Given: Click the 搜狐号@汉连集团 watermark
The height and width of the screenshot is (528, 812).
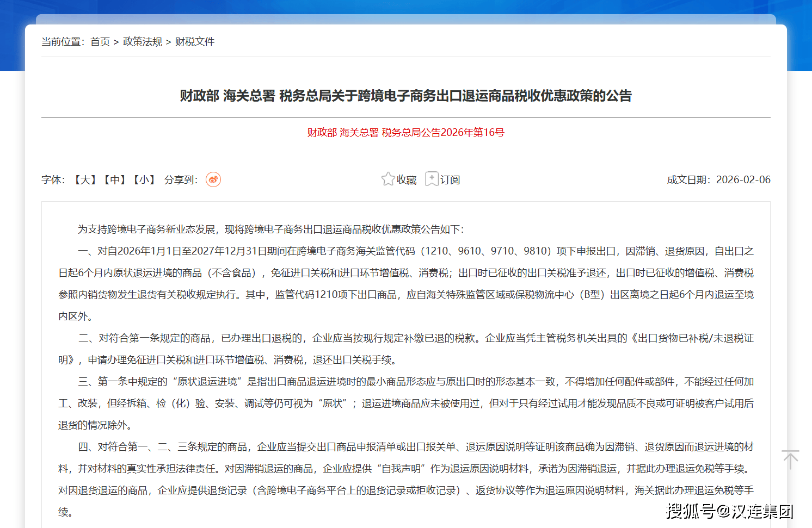Looking at the screenshot, I should [729, 511].
